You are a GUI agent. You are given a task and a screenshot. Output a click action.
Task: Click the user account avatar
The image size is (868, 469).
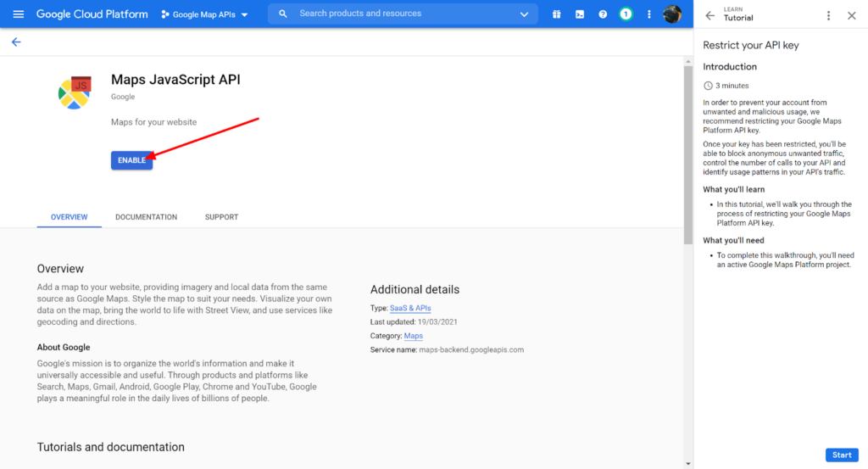point(672,14)
